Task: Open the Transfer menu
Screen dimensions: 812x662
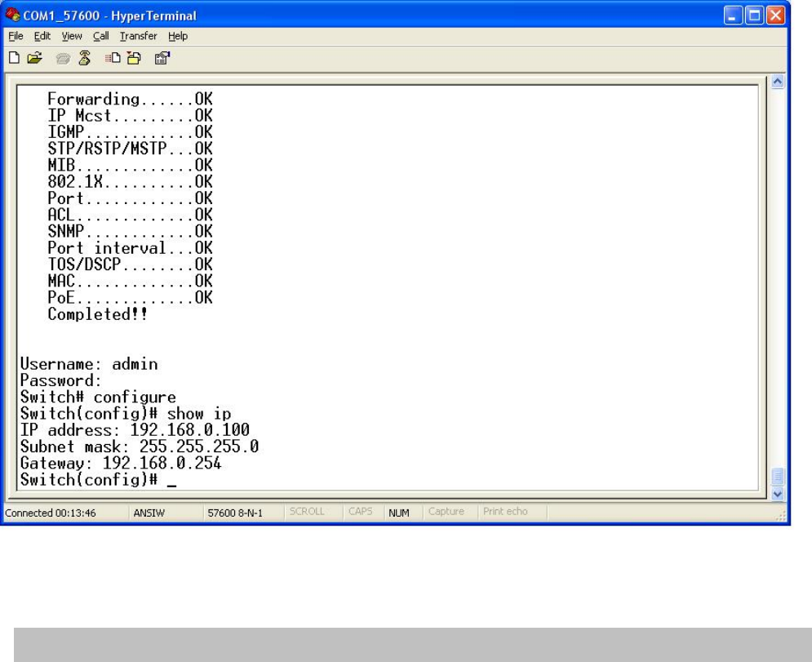Action: (x=138, y=36)
